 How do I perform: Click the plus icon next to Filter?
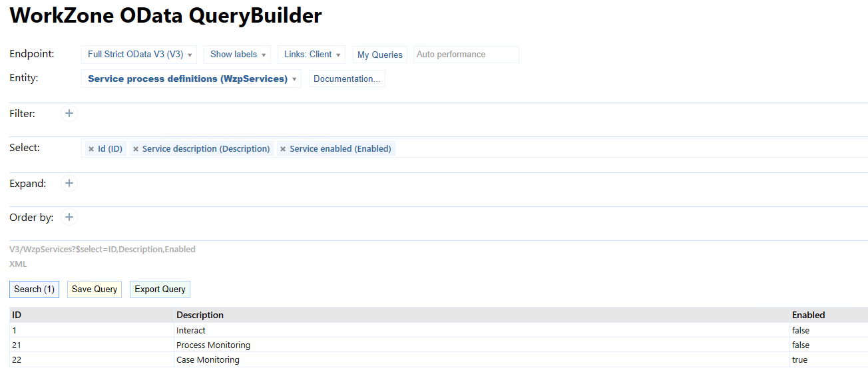pyautogui.click(x=69, y=114)
